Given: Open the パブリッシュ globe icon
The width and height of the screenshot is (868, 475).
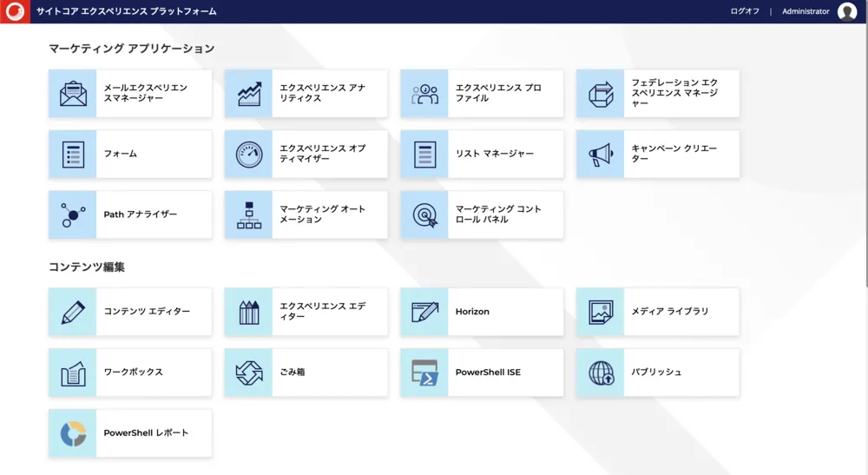Looking at the screenshot, I should [601, 373].
